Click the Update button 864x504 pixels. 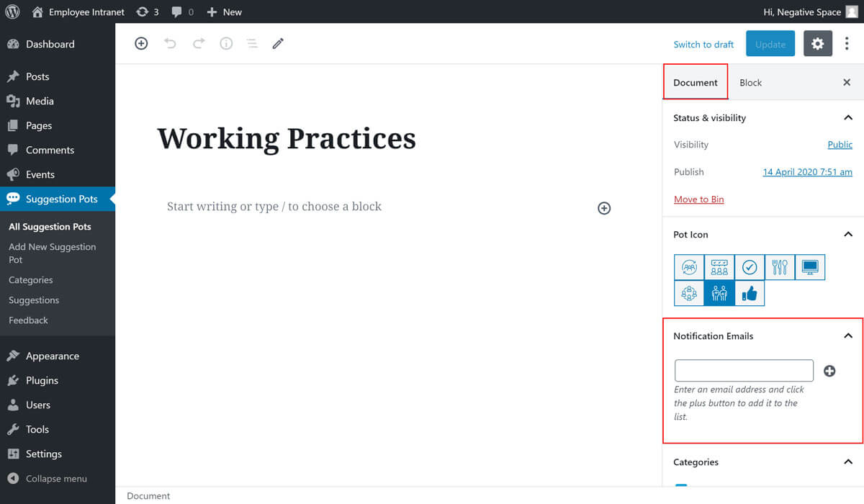click(770, 44)
